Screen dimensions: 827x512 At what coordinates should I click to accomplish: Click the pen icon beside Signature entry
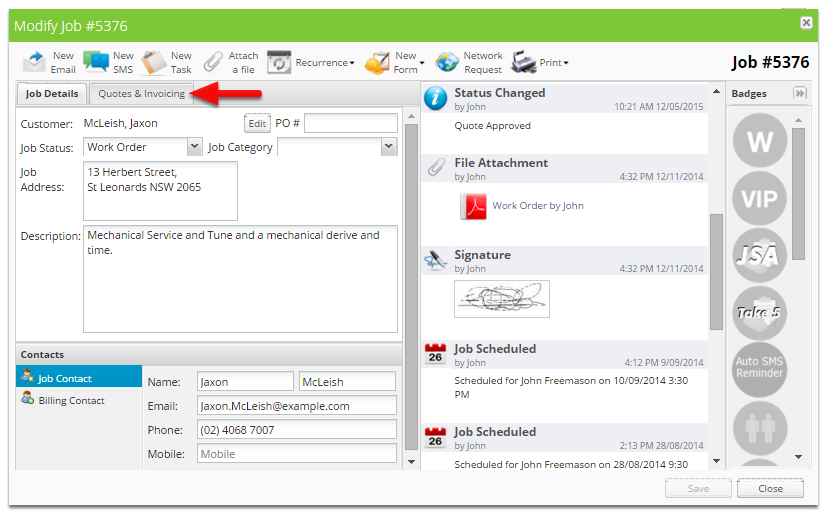pyautogui.click(x=435, y=260)
